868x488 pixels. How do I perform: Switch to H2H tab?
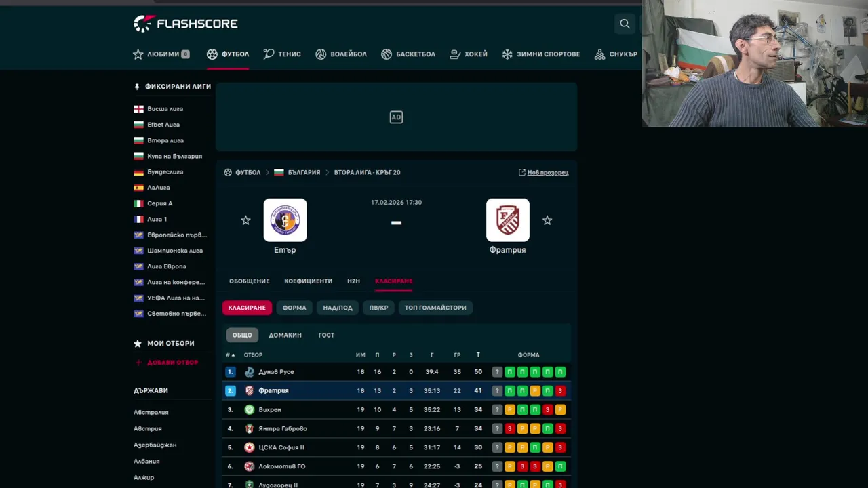(x=353, y=281)
